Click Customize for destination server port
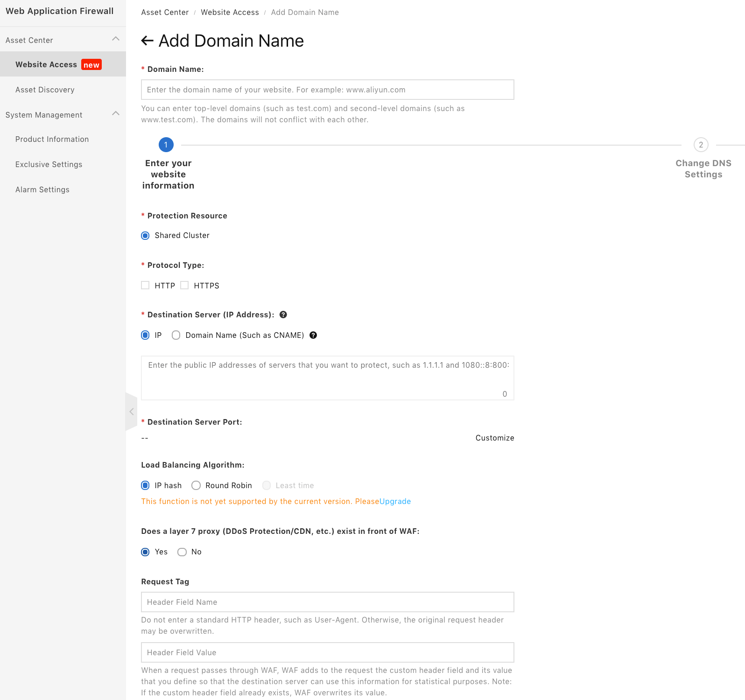Viewport: 745px width, 700px height. coord(494,438)
